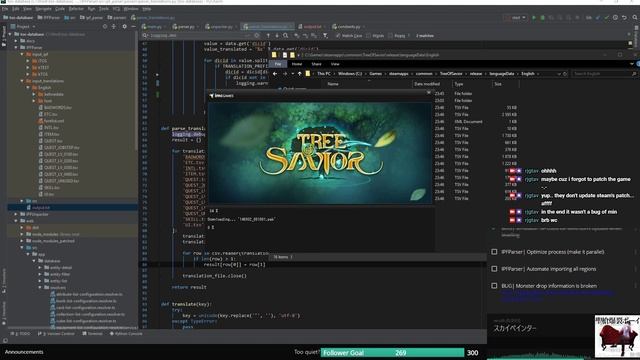Click the green Debug bug icon
640x360 pixels.
click(542, 18)
